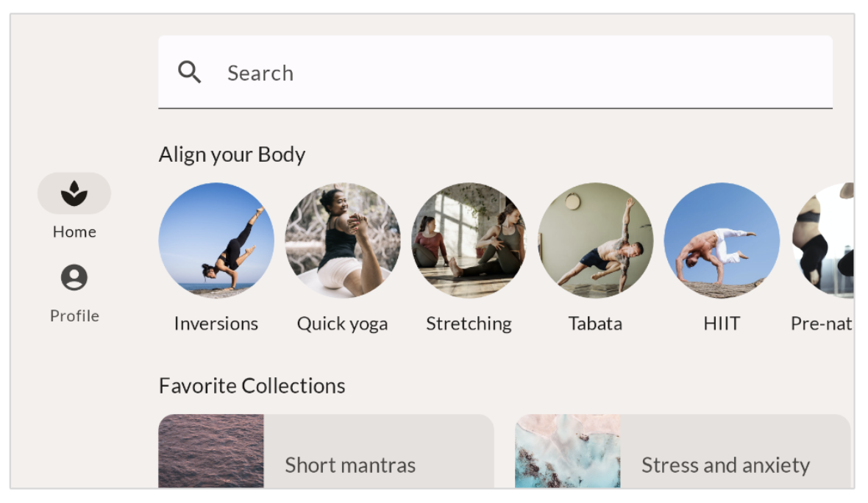Open the Inversions circular photo
Viewport: 868px width, 503px height.
[216, 240]
